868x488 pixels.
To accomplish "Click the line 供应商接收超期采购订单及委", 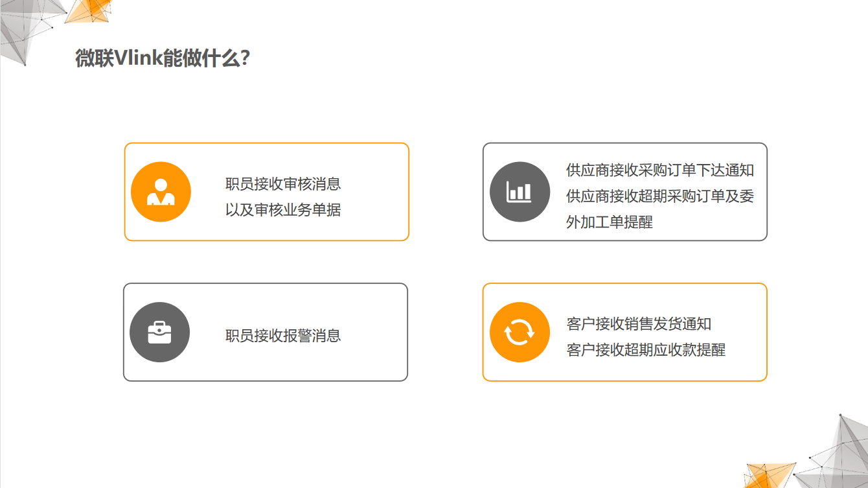I will coord(660,196).
